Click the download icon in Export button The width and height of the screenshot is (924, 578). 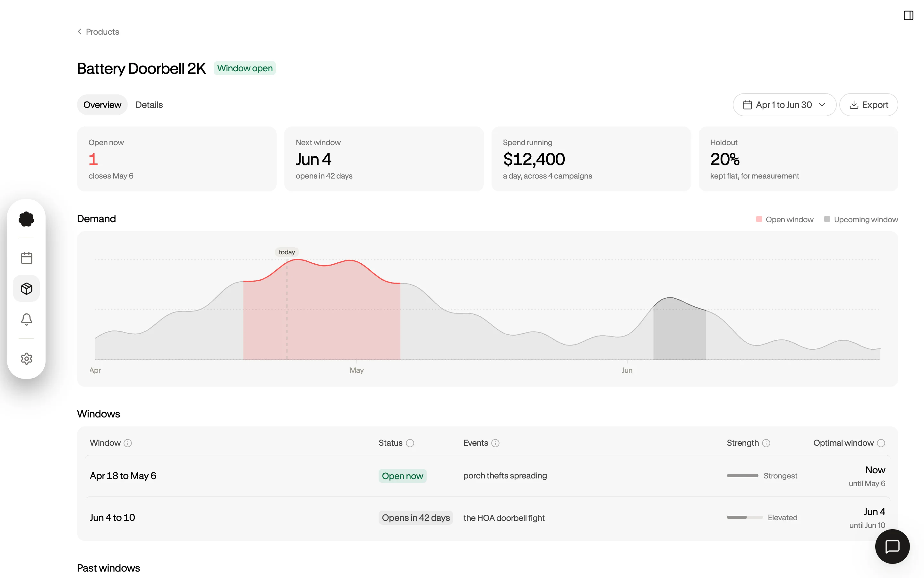click(854, 105)
